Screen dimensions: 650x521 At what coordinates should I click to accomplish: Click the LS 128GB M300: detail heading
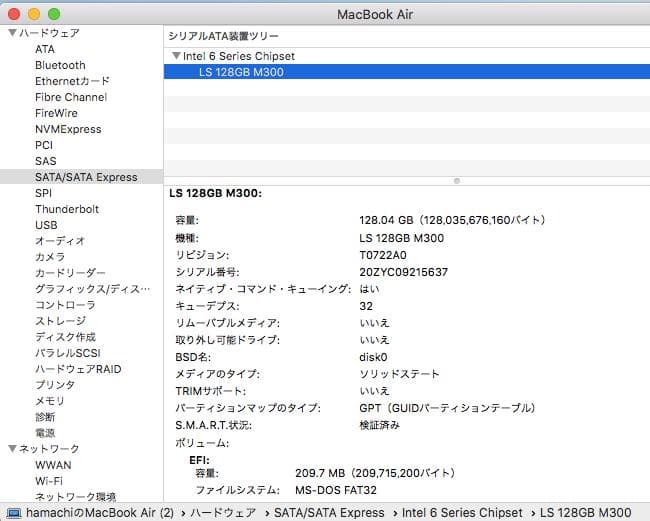tap(216, 193)
